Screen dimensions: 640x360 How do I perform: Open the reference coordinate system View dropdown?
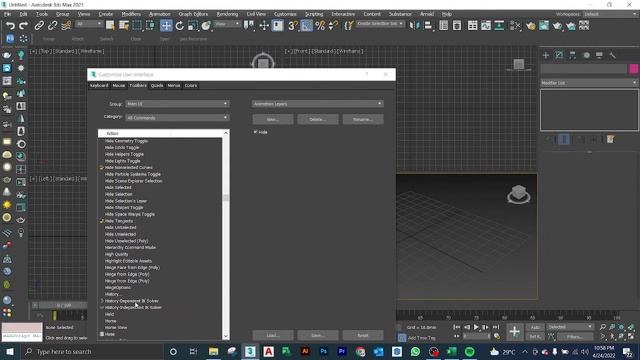(x=227, y=24)
